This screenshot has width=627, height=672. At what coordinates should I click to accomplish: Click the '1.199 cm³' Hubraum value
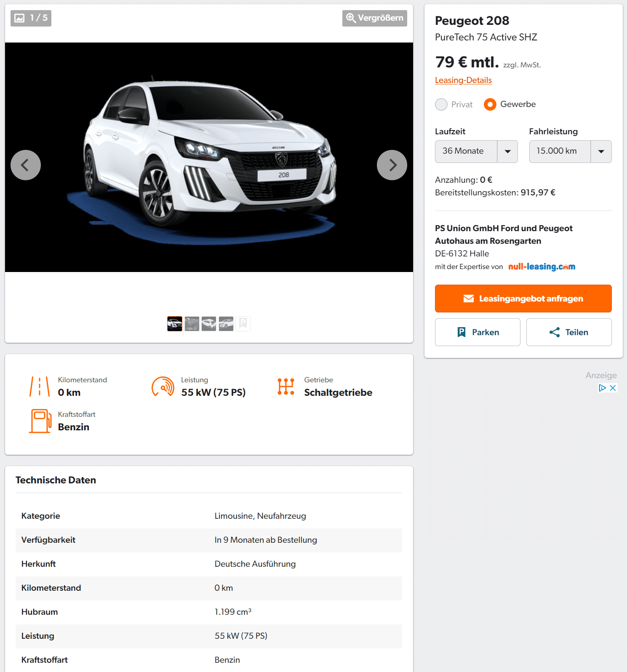coord(233,612)
